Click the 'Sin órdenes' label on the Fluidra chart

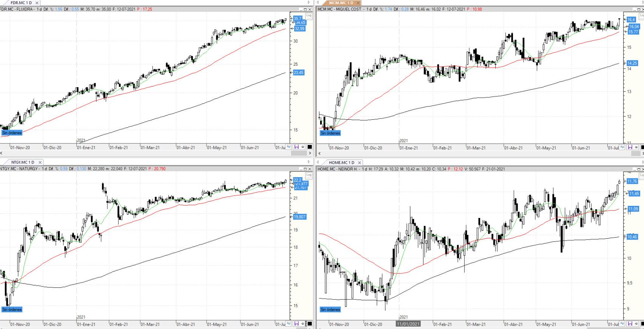coord(12,133)
